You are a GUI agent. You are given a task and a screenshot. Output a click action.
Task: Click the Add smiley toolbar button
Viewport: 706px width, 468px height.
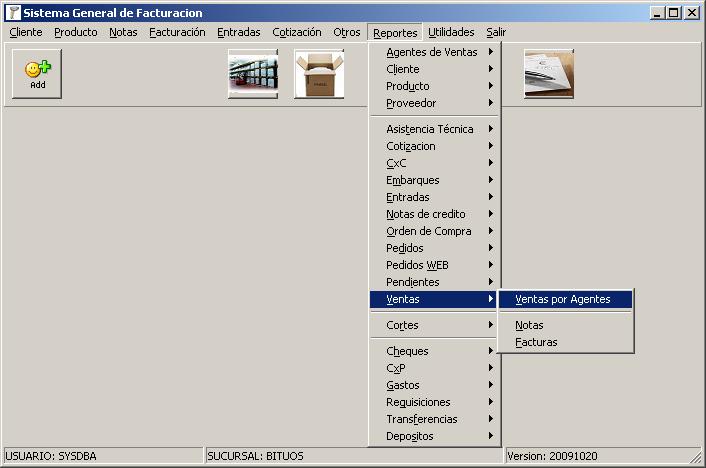point(37,74)
